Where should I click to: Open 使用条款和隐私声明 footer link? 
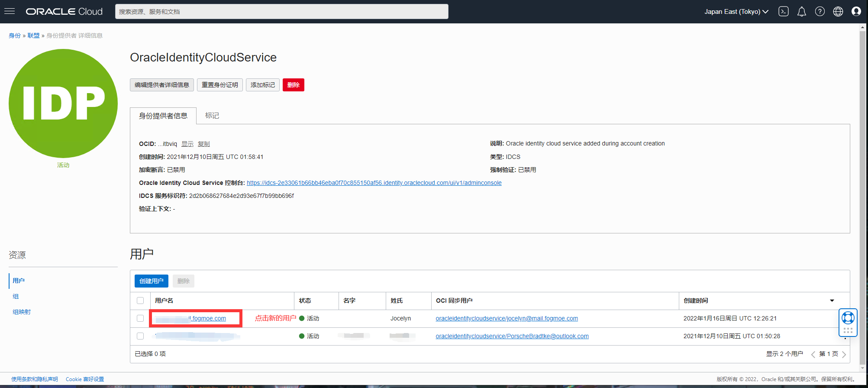[35, 379]
